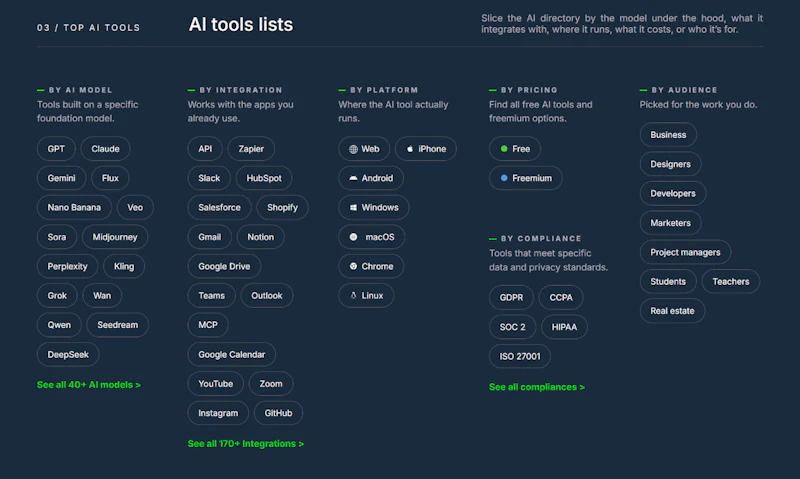Image resolution: width=800 pixels, height=479 pixels.
Task: Choose the Kling model chip
Action: (124, 266)
